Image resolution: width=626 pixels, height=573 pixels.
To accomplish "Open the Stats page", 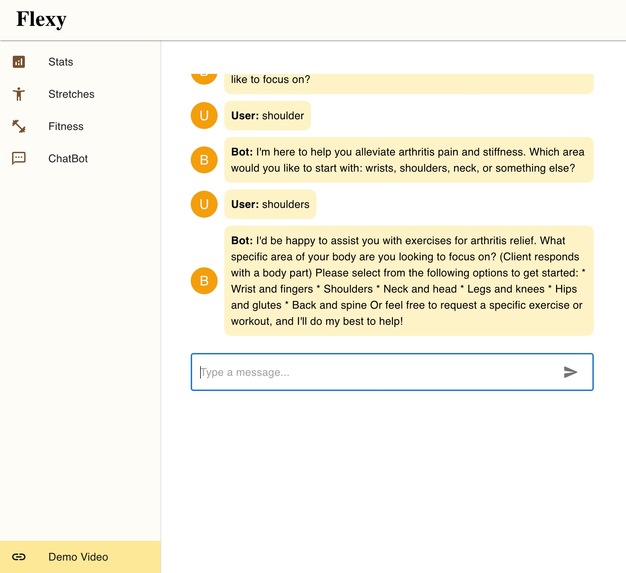I will (80, 62).
